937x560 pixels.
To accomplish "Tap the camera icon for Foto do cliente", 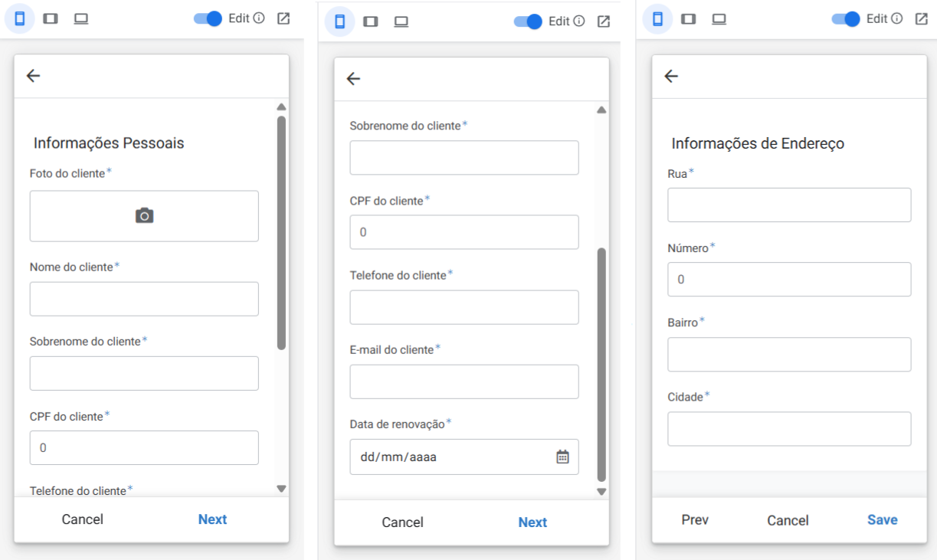I will click(x=144, y=216).
